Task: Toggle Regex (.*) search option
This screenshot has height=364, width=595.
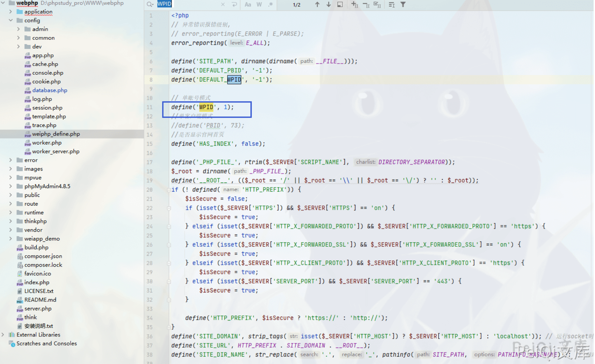Action: tap(270, 5)
